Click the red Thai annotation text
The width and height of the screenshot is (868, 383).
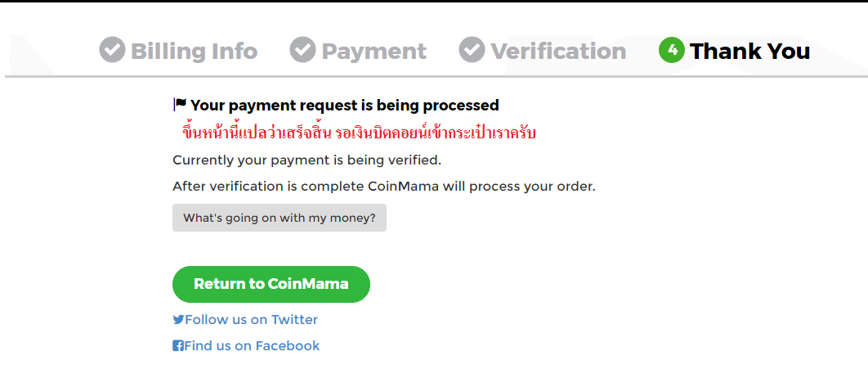[359, 133]
